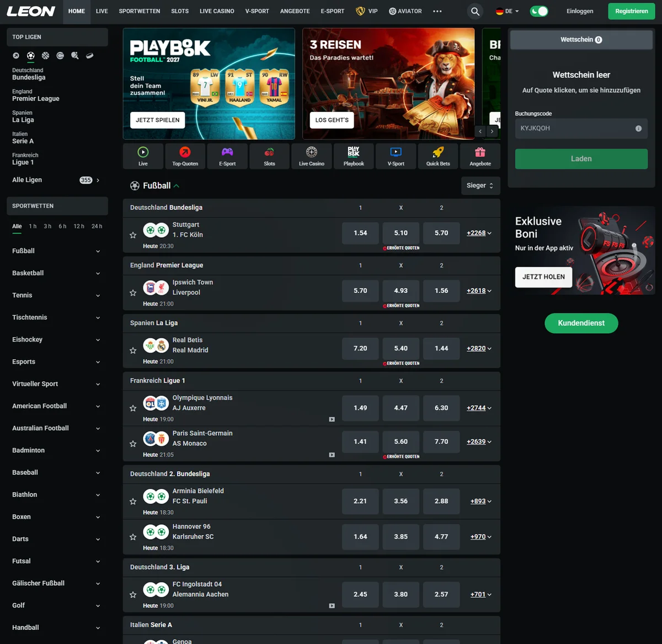Star the Real Betis vs Real Madrid match
This screenshot has width=662, height=644.
point(133,350)
